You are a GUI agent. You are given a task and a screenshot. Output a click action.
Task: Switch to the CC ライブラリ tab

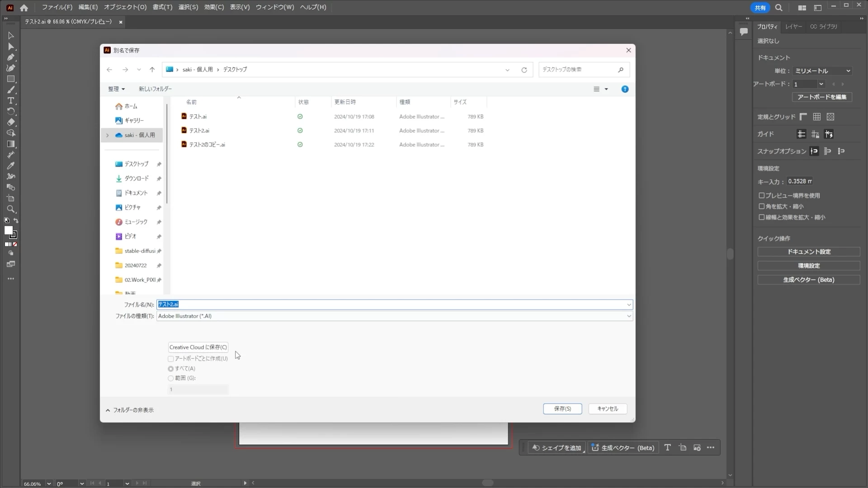[824, 27]
